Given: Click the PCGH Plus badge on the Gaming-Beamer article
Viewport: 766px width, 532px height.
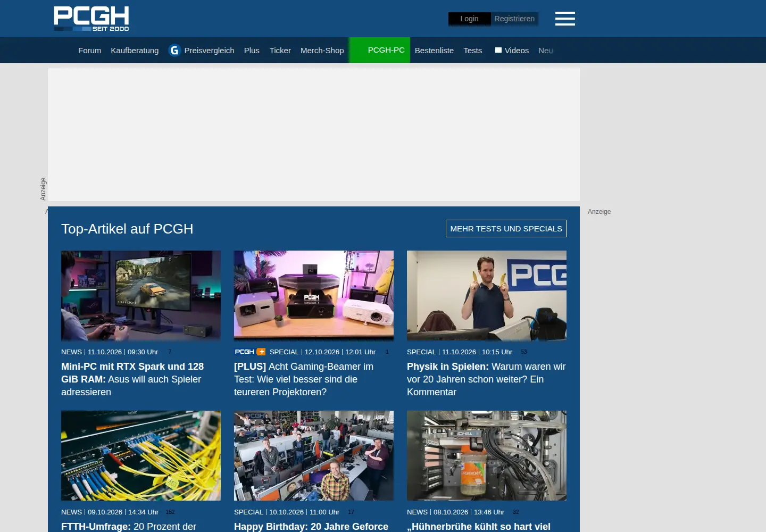Looking at the screenshot, I should click(x=250, y=352).
